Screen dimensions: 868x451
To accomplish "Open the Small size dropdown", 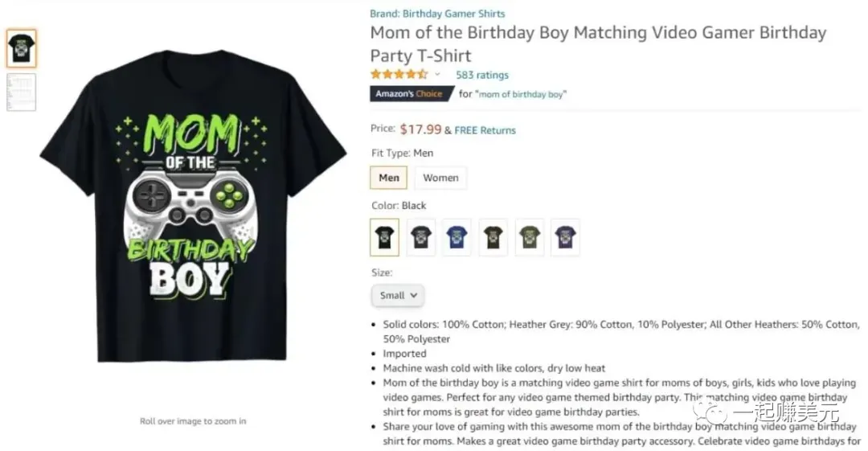I will point(398,295).
